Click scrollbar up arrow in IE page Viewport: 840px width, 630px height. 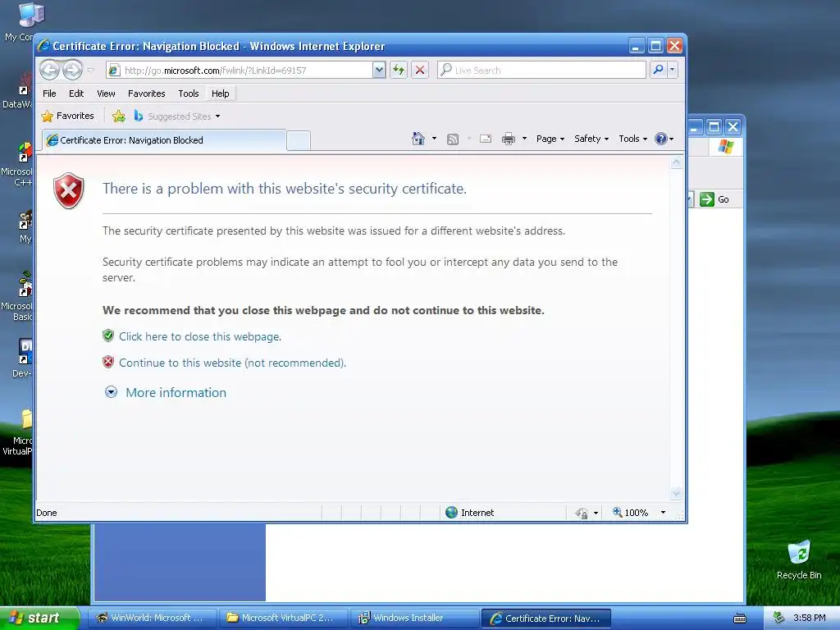[x=676, y=162]
